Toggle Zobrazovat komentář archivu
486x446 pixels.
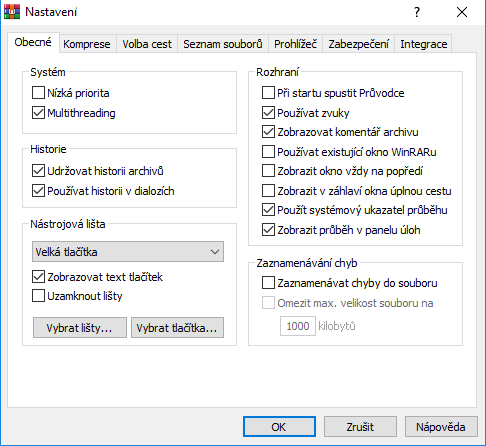click(x=268, y=132)
